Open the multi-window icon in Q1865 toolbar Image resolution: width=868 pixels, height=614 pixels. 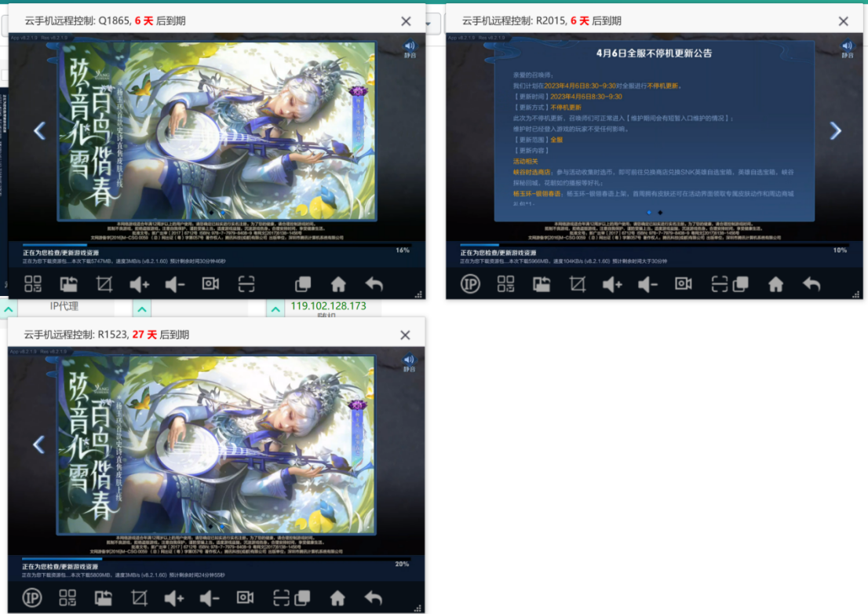[x=303, y=283]
